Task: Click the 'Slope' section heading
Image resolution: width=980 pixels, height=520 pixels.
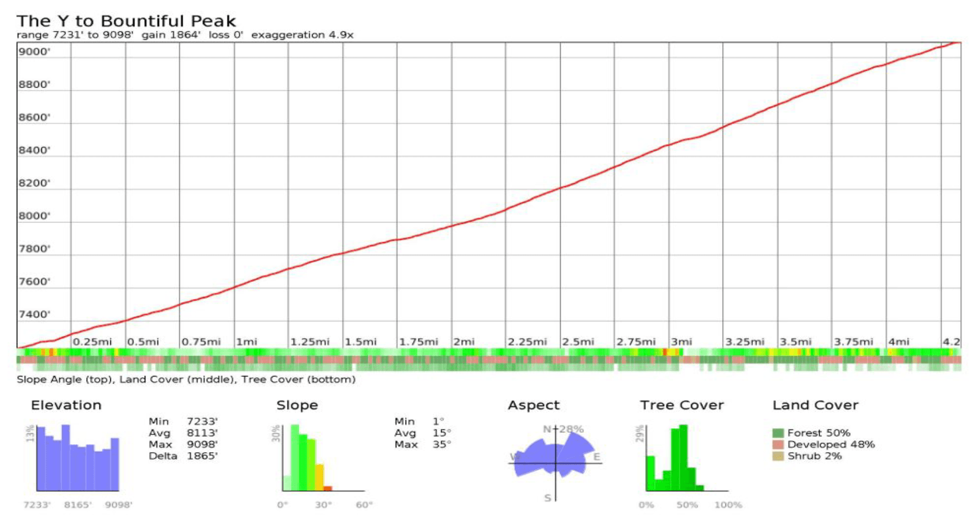Action: coord(297,405)
